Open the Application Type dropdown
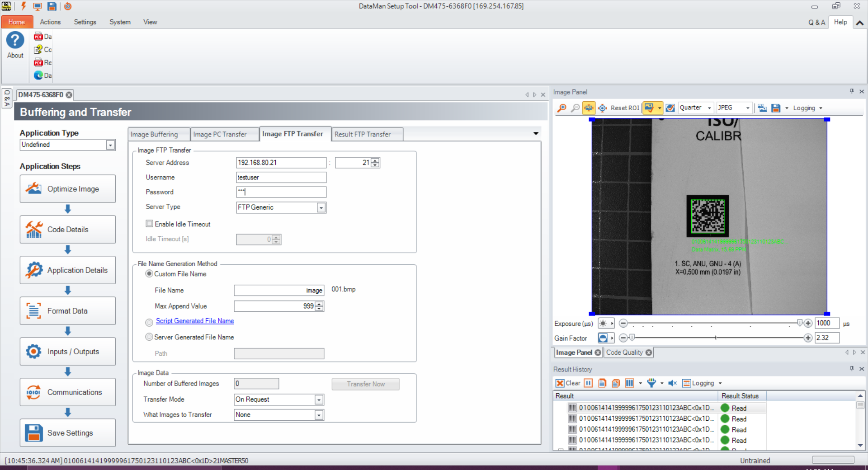Image resolution: width=868 pixels, height=470 pixels. pyautogui.click(x=110, y=145)
